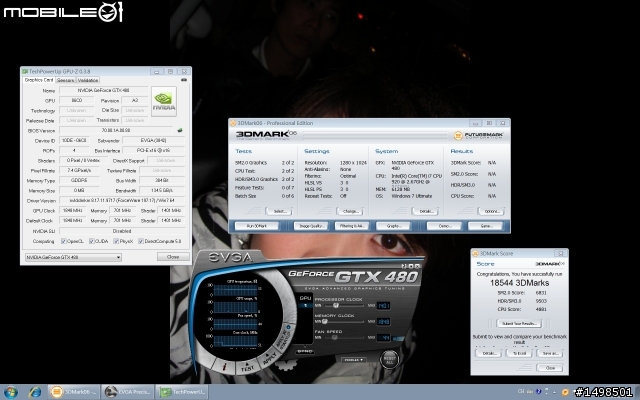Switch to TechPowerUp GPU-Z taskbar button
Viewport: 640px width, 400px height.
click(181, 392)
